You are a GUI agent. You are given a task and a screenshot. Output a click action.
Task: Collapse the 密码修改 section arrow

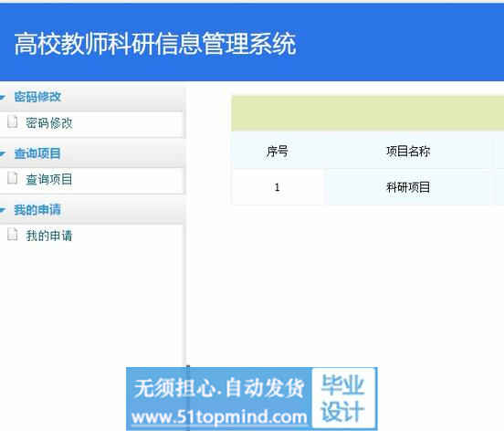tap(3, 97)
